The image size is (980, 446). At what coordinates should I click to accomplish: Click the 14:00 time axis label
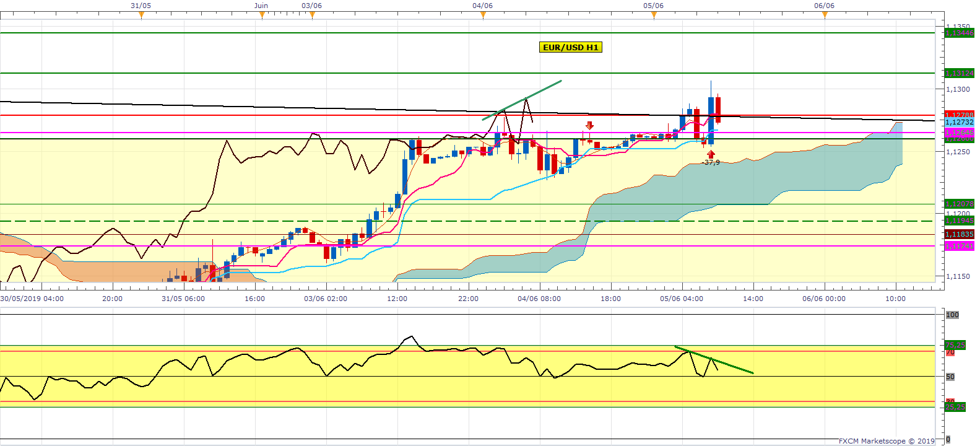click(753, 299)
